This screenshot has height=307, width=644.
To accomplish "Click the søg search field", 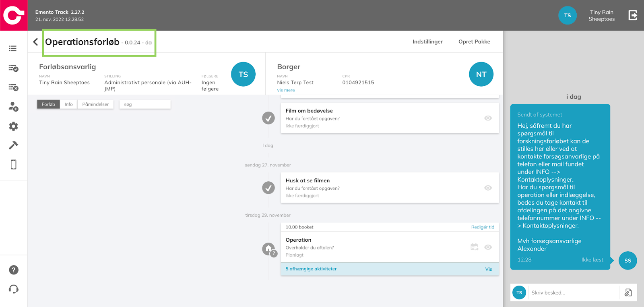I will tap(145, 104).
